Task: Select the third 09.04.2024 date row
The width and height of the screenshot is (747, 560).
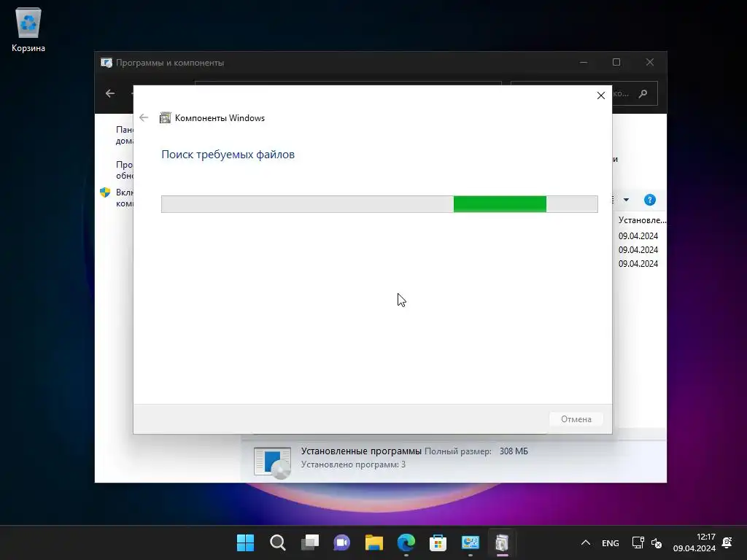Action: pyautogui.click(x=638, y=263)
